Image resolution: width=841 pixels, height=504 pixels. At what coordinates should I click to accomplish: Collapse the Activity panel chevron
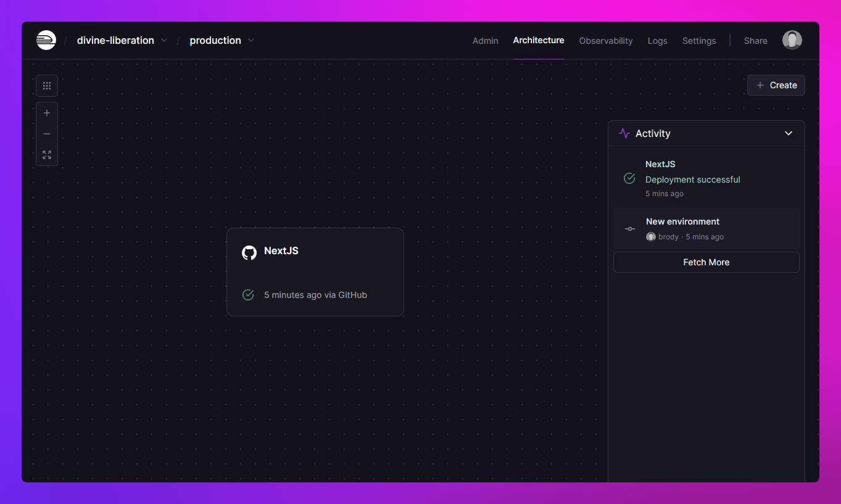(788, 133)
